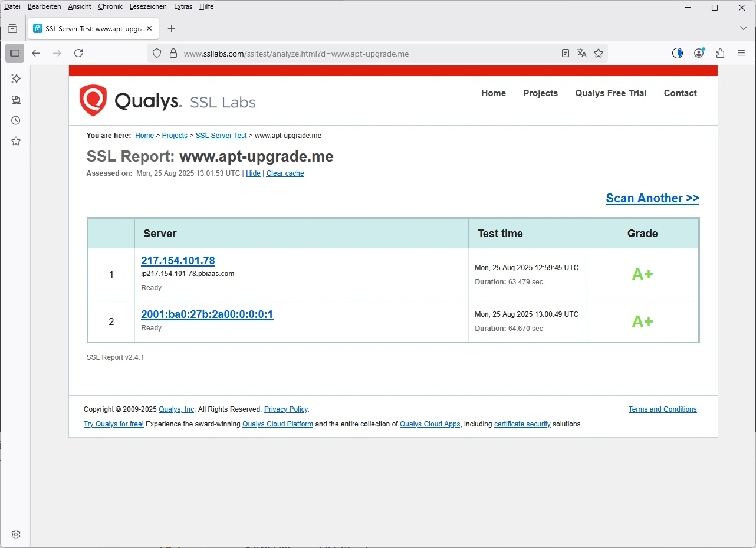Click the Qualys shield logo
The image size is (756, 548).
(93, 100)
